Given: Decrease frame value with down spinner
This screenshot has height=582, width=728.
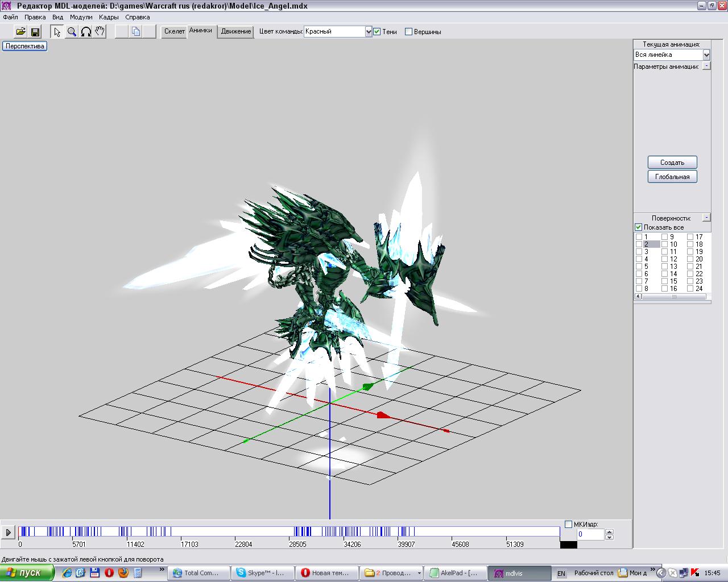Looking at the screenshot, I should tap(610, 537).
